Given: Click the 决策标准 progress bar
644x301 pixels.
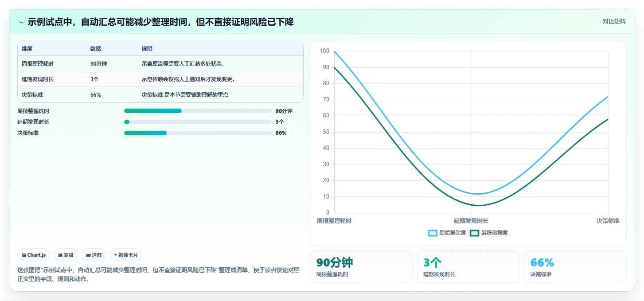Looking at the screenshot, I should pyautogui.click(x=198, y=133).
